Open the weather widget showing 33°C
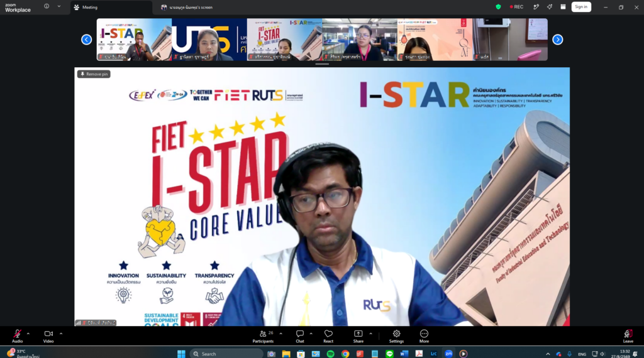This screenshot has width=644, height=358. pos(23,354)
